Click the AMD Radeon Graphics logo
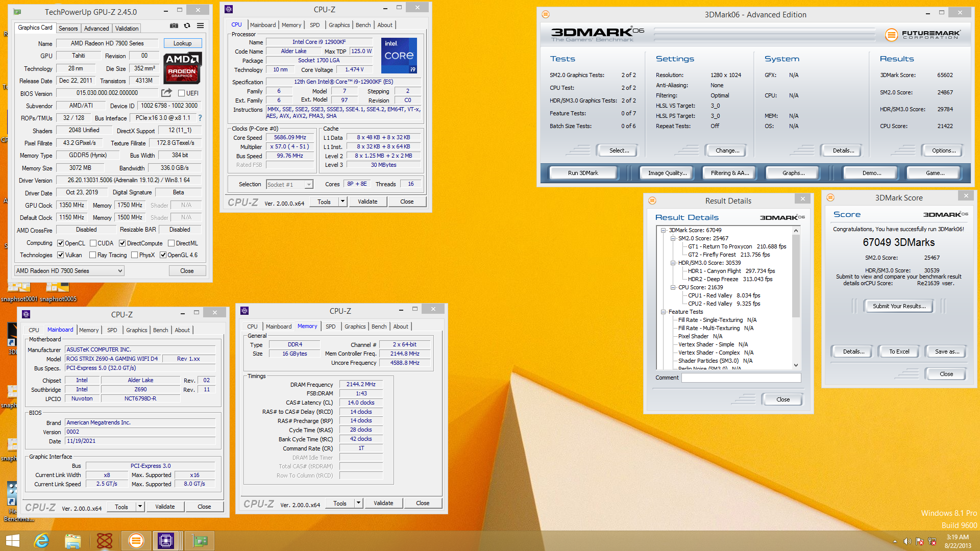 pos(182,68)
